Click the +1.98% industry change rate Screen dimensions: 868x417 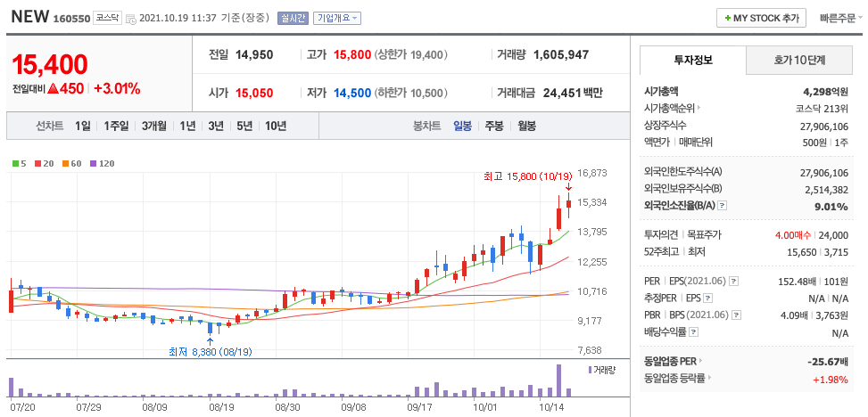831,380
